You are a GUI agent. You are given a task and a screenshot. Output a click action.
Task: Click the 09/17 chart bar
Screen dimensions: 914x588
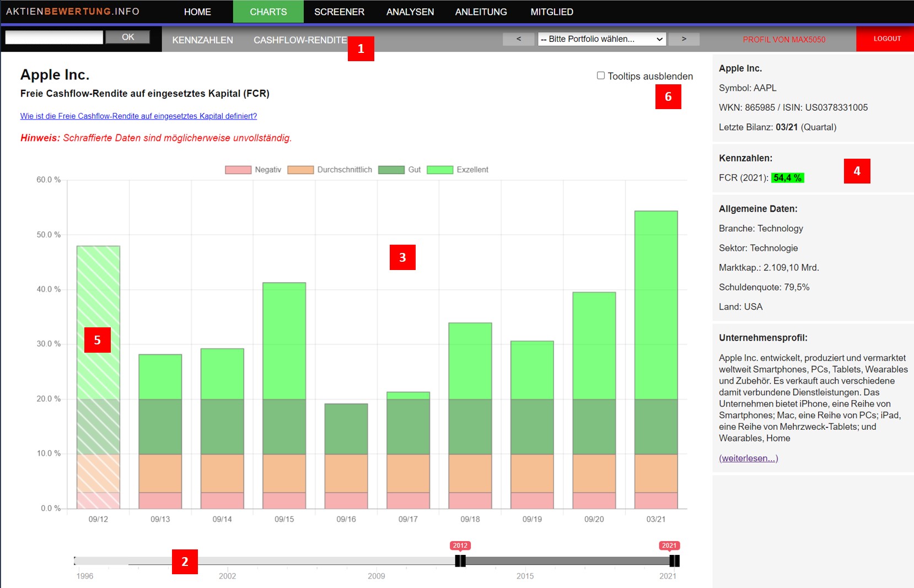click(x=408, y=450)
